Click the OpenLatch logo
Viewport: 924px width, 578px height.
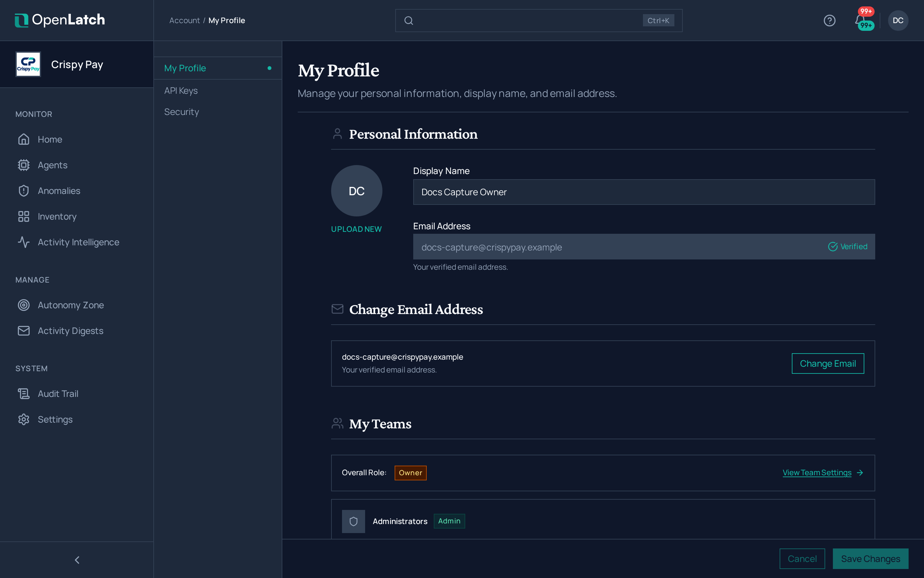[x=60, y=20]
